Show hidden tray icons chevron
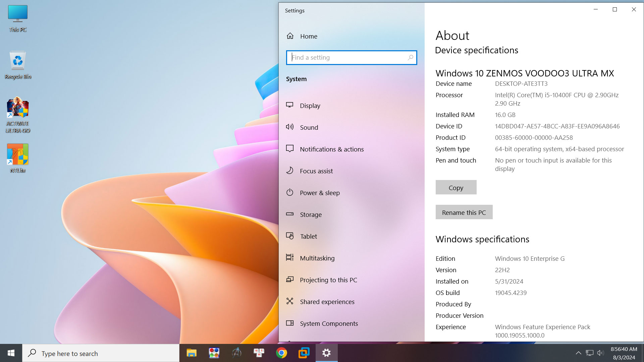Image resolution: width=644 pixels, height=362 pixels. pyautogui.click(x=578, y=353)
